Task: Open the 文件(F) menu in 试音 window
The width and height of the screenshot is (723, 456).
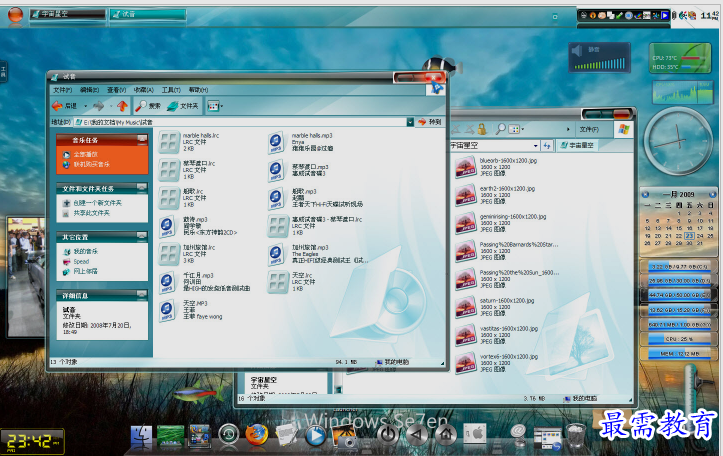Action: coord(62,90)
